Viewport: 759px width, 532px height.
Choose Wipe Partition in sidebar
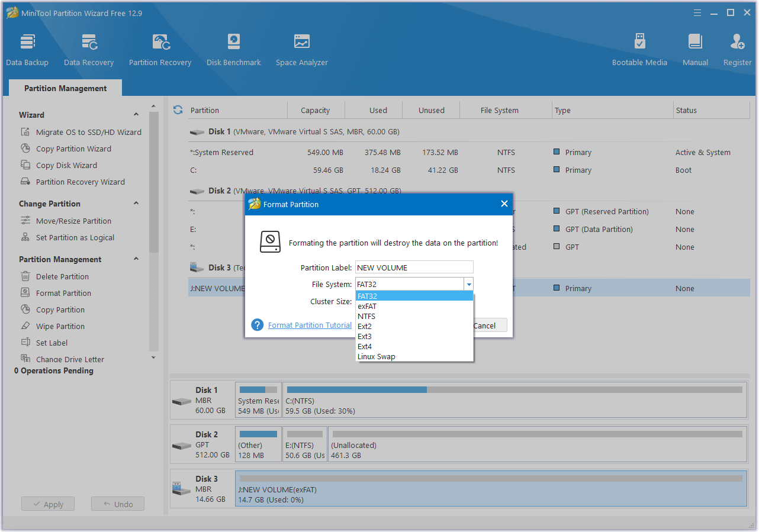53,326
